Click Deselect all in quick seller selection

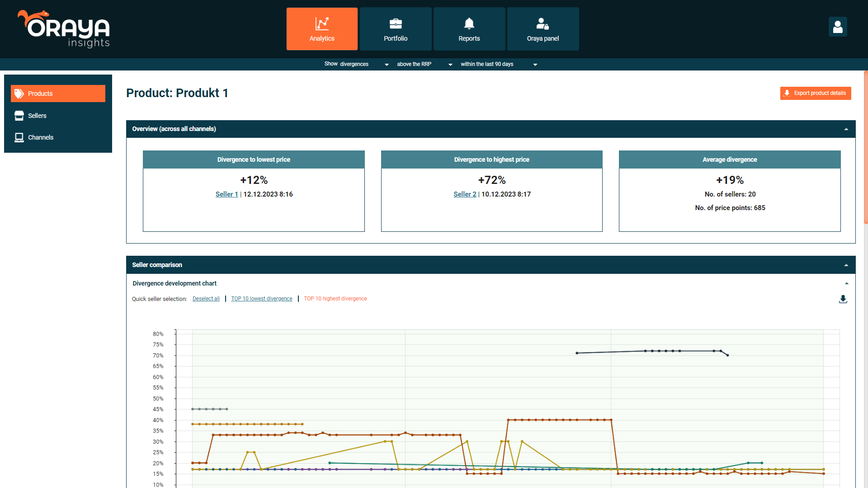[206, 299]
